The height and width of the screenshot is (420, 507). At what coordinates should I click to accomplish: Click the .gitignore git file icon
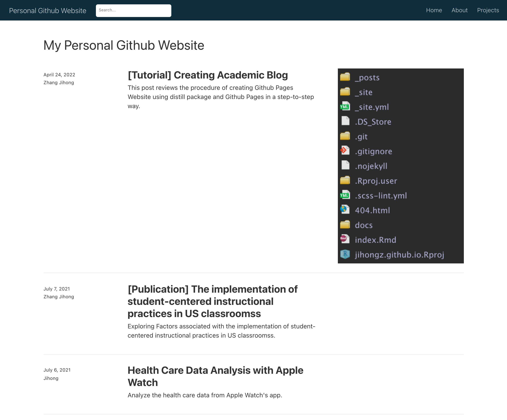(345, 151)
